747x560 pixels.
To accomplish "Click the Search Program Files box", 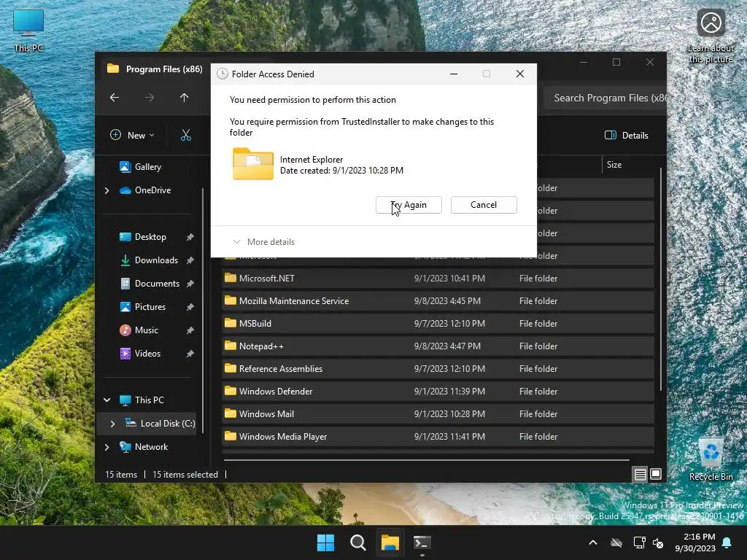I will tap(606, 98).
